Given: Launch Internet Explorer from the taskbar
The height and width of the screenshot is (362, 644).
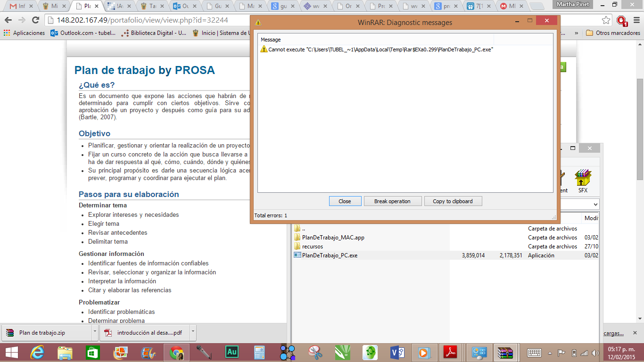Looking at the screenshot, I should (37, 352).
